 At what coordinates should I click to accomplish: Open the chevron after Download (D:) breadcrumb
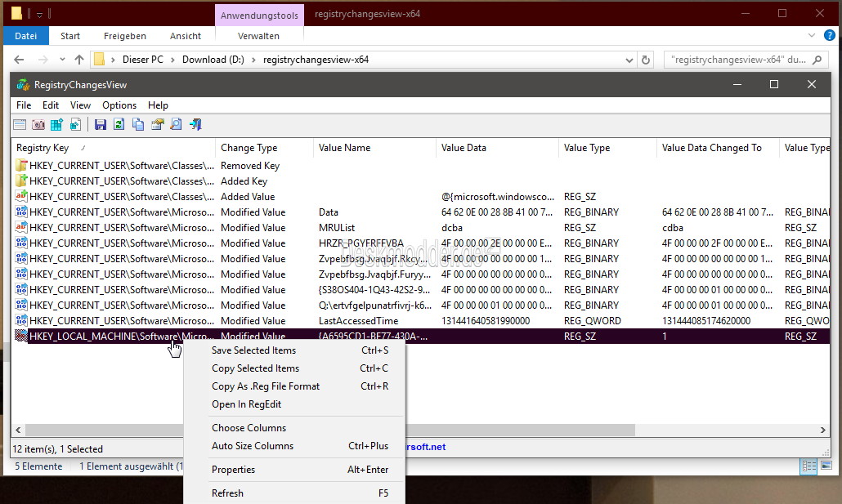[x=253, y=60]
